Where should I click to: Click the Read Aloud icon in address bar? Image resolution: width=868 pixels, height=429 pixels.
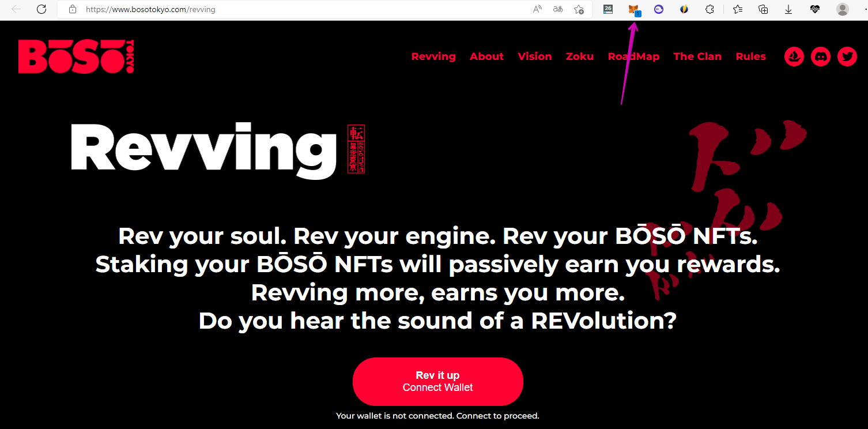tap(537, 9)
